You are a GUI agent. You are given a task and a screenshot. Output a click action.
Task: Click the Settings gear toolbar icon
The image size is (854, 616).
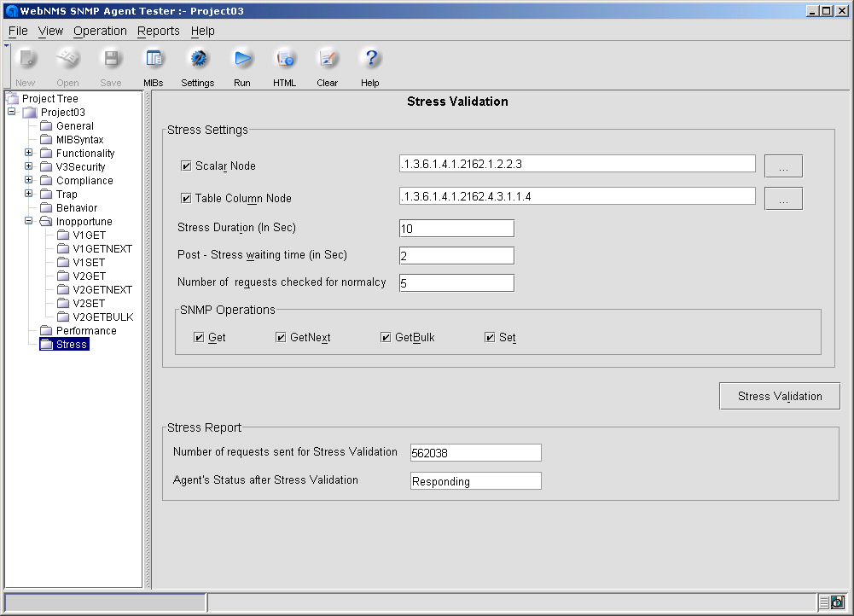[x=198, y=59]
